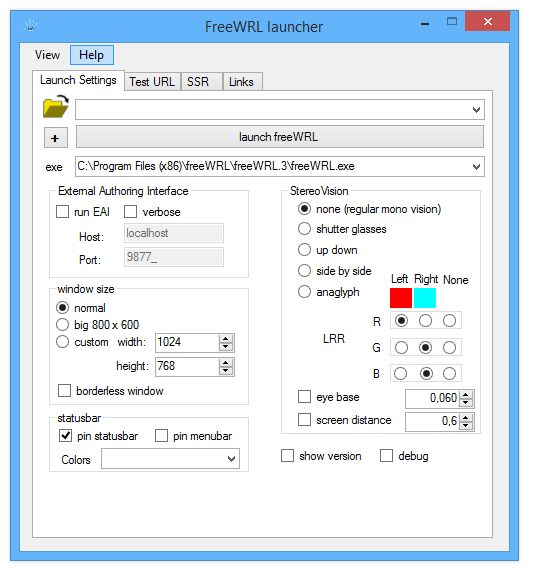Launch freeWRL with the big button
533x575 pixels.
click(x=280, y=137)
